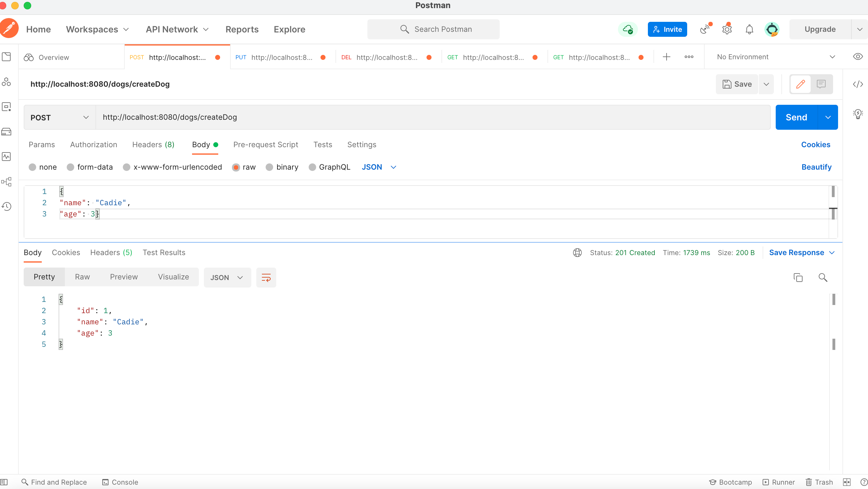This screenshot has width=868, height=489.
Task: Open the response JSON format dropdown
Action: click(x=227, y=278)
